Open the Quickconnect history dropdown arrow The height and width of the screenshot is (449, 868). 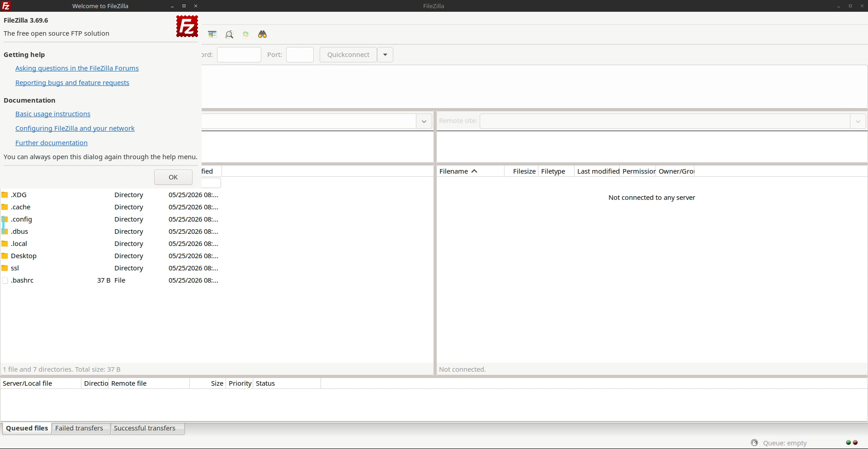click(x=385, y=55)
